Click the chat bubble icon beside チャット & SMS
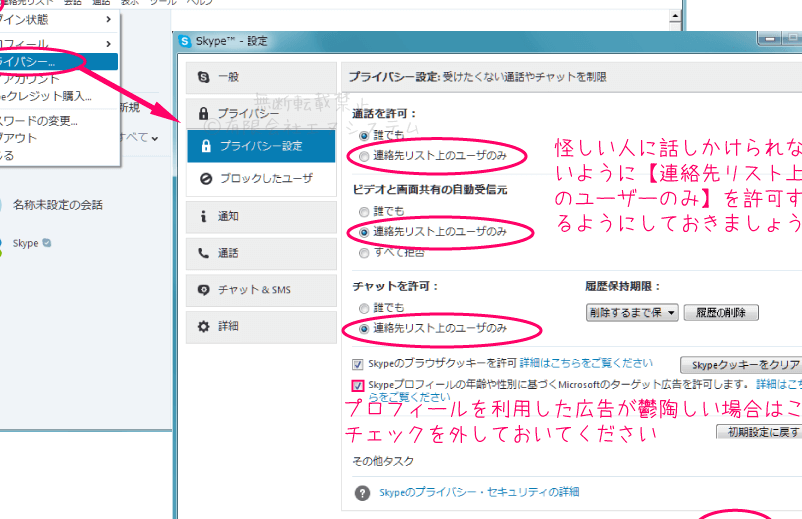 click(x=204, y=290)
